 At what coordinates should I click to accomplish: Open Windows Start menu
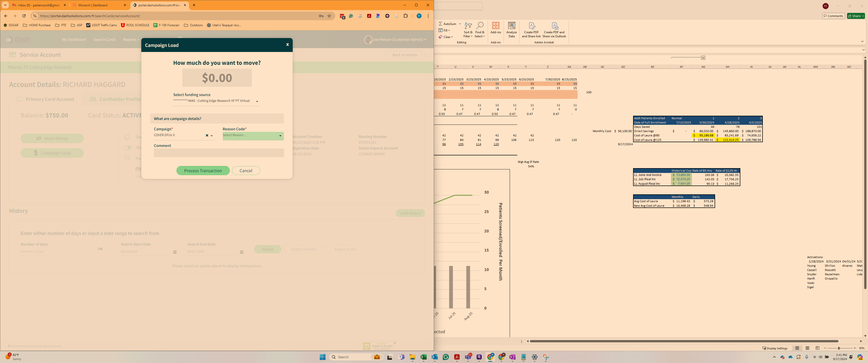(322, 357)
